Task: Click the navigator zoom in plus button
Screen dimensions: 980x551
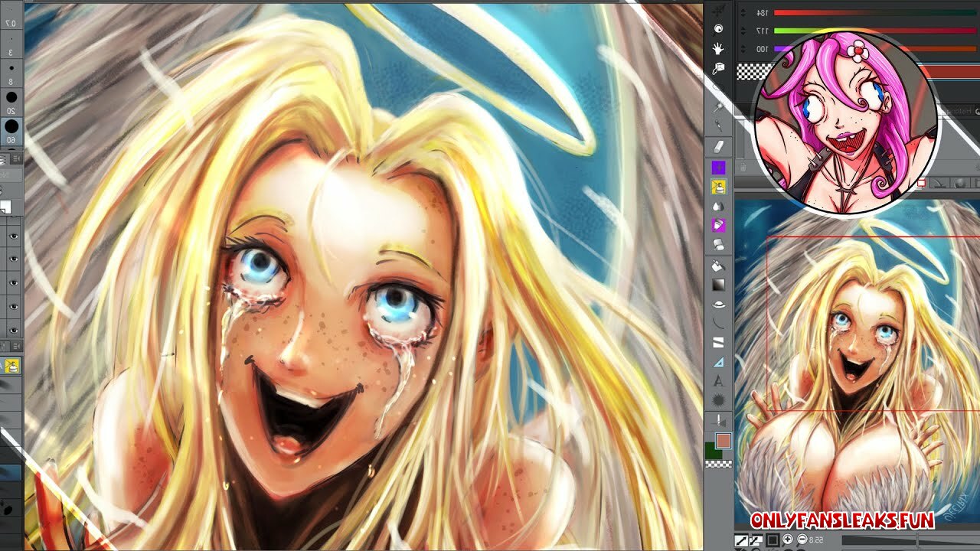Action: tap(788, 540)
